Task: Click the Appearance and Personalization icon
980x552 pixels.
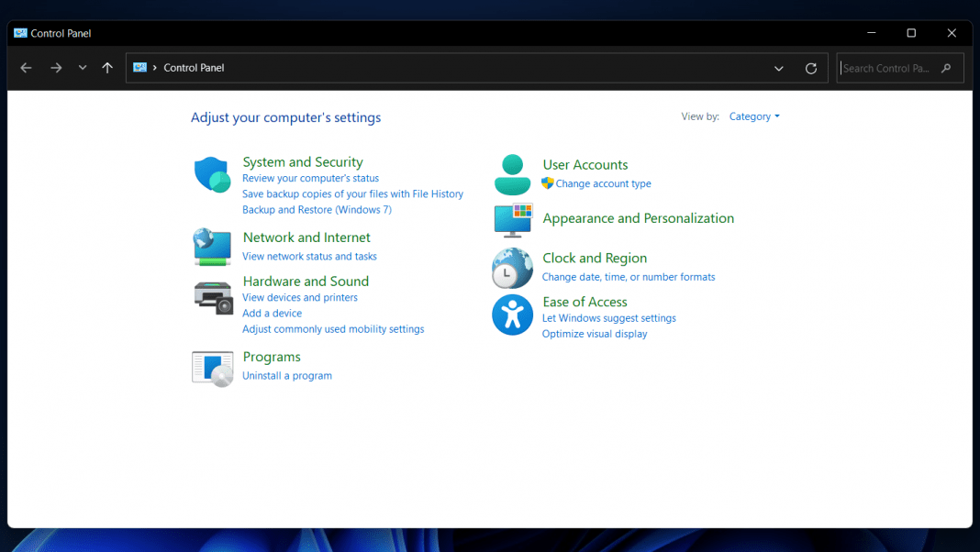Action: [x=512, y=220]
